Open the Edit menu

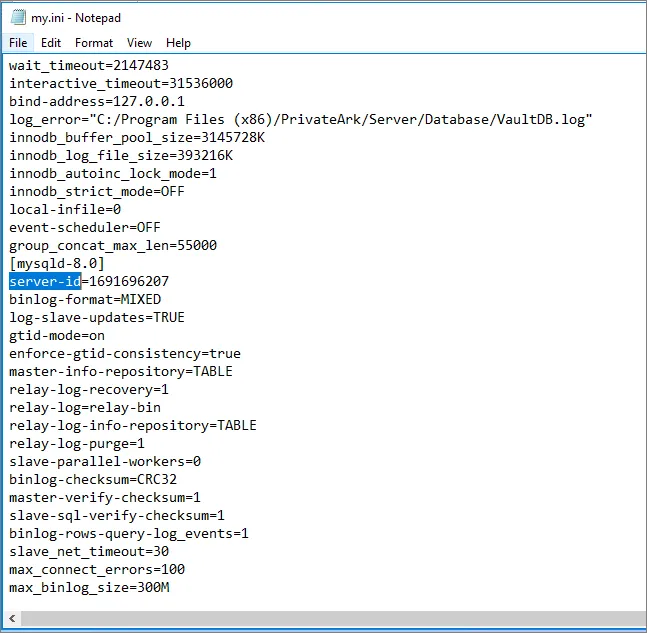(51, 43)
